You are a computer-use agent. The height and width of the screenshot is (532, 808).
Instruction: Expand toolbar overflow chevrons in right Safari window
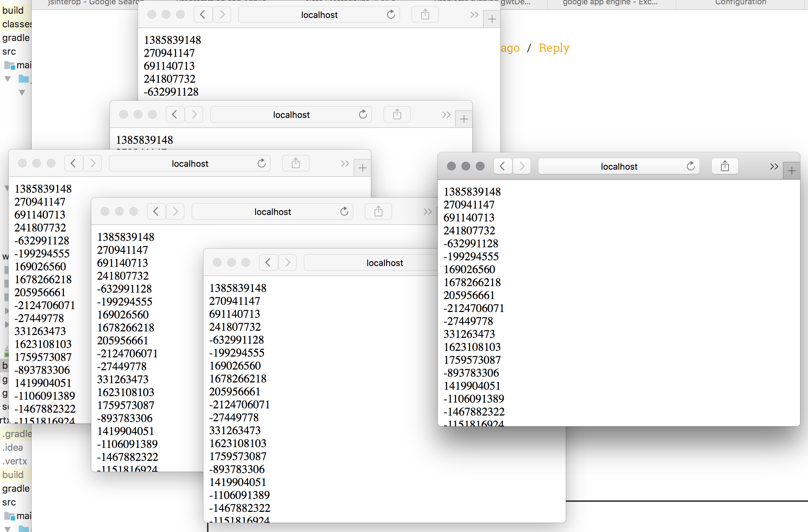click(774, 166)
